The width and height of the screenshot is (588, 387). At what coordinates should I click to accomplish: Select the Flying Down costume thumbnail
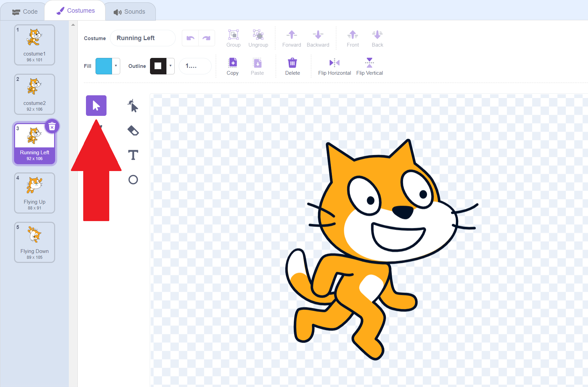pos(35,242)
